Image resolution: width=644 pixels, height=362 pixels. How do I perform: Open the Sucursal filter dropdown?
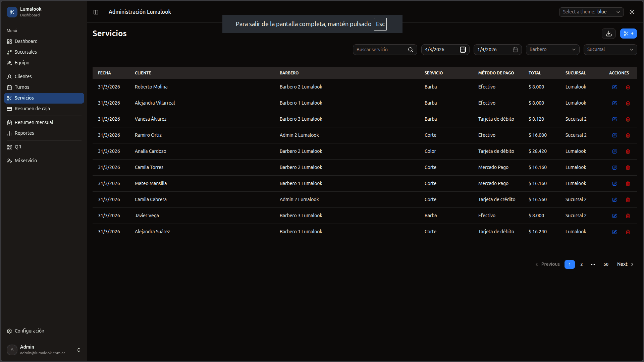[610, 50]
